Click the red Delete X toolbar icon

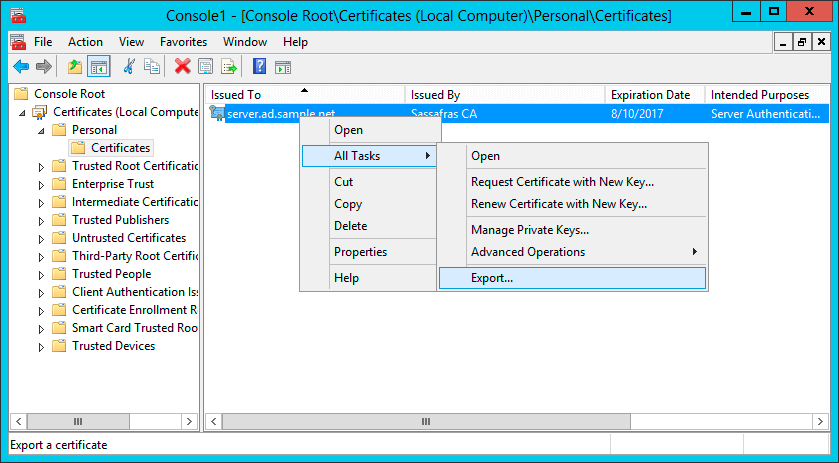click(x=182, y=67)
